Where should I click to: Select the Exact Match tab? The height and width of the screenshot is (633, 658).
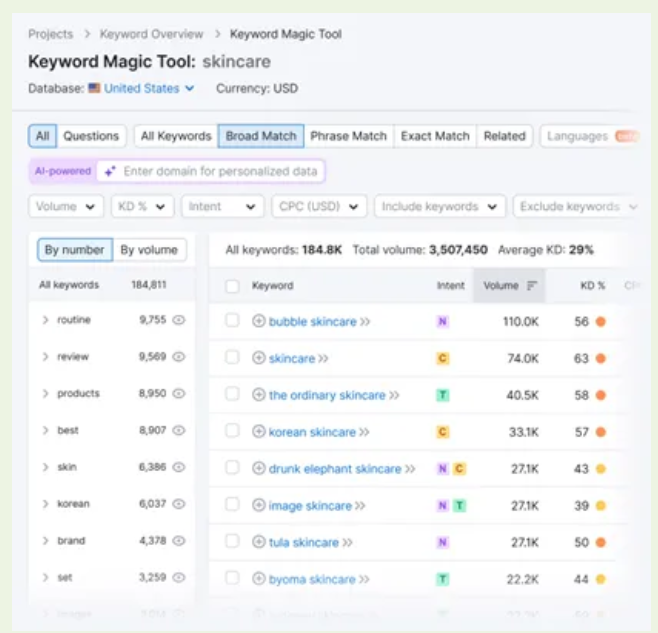coord(435,136)
